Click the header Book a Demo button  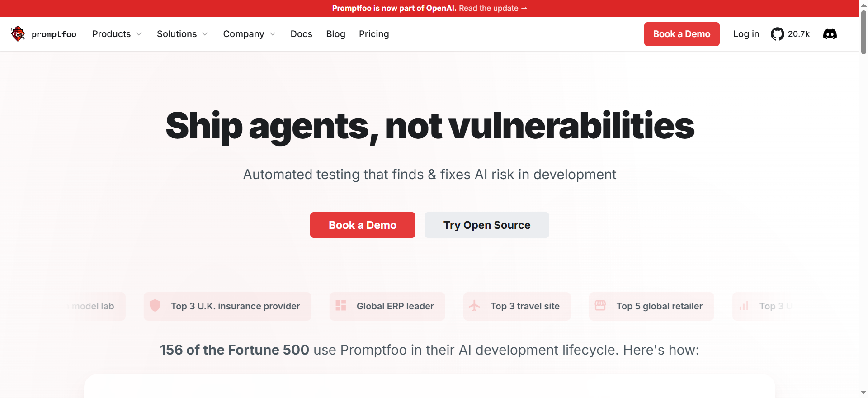pyautogui.click(x=682, y=34)
